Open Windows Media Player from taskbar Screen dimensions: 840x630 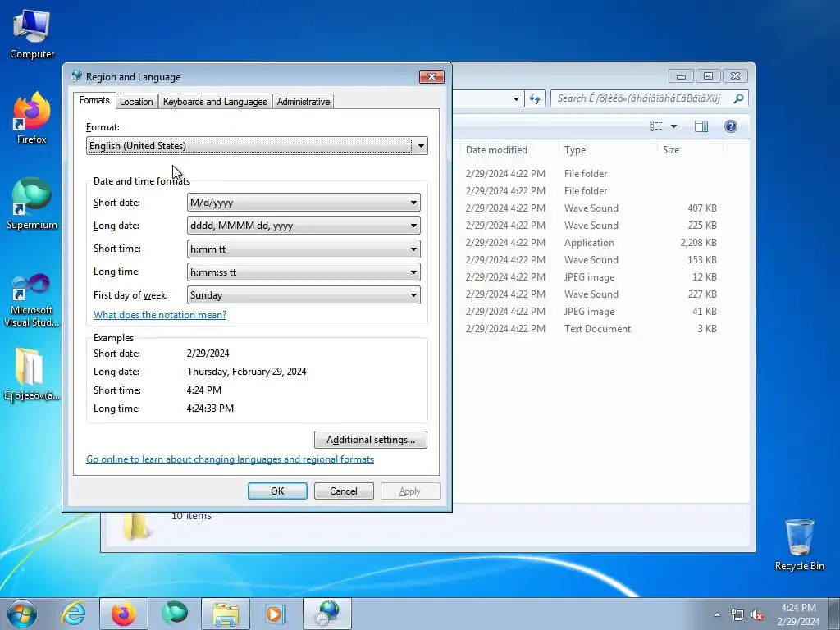click(x=276, y=614)
